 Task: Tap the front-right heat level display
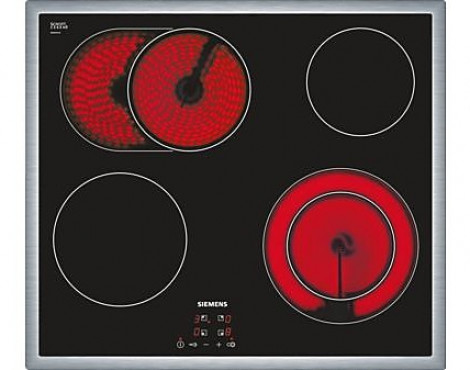click(228, 332)
